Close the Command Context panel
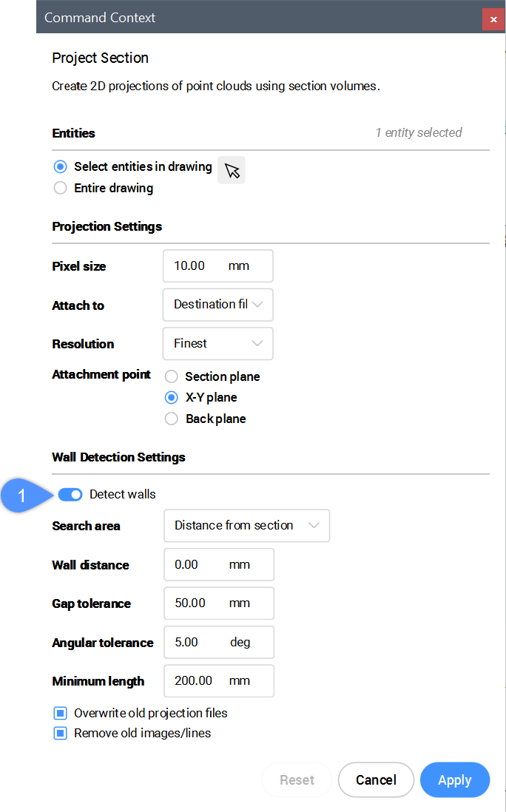The width and height of the screenshot is (506, 812). pos(493,19)
